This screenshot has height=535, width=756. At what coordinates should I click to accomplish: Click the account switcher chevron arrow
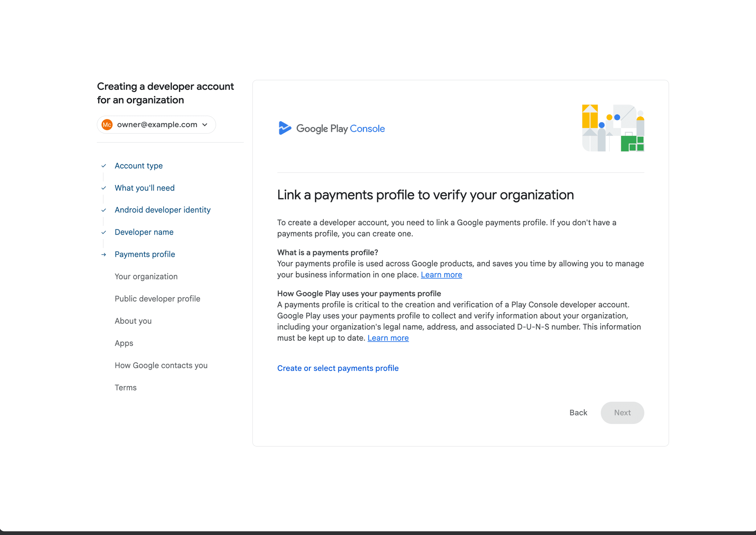click(x=205, y=125)
